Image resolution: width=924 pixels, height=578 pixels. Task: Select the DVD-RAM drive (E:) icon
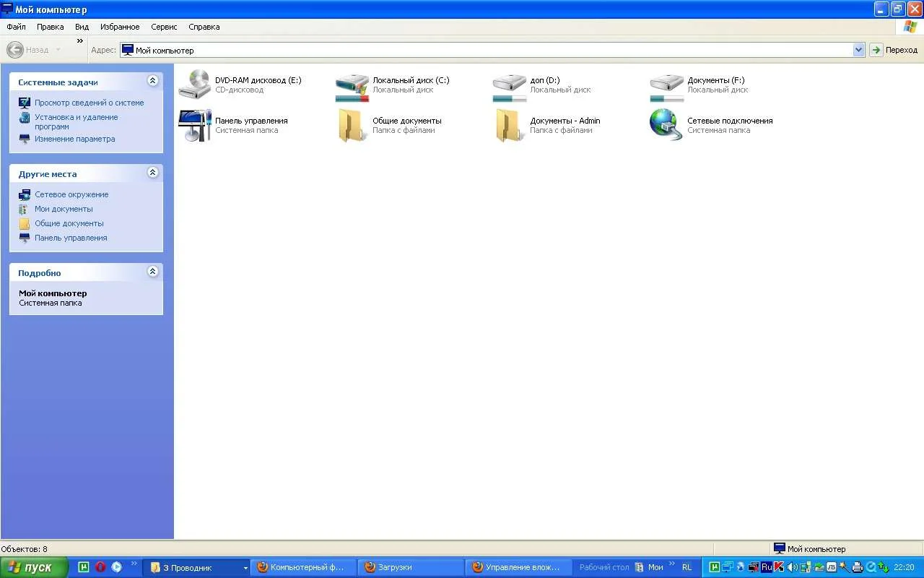[195, 85]
